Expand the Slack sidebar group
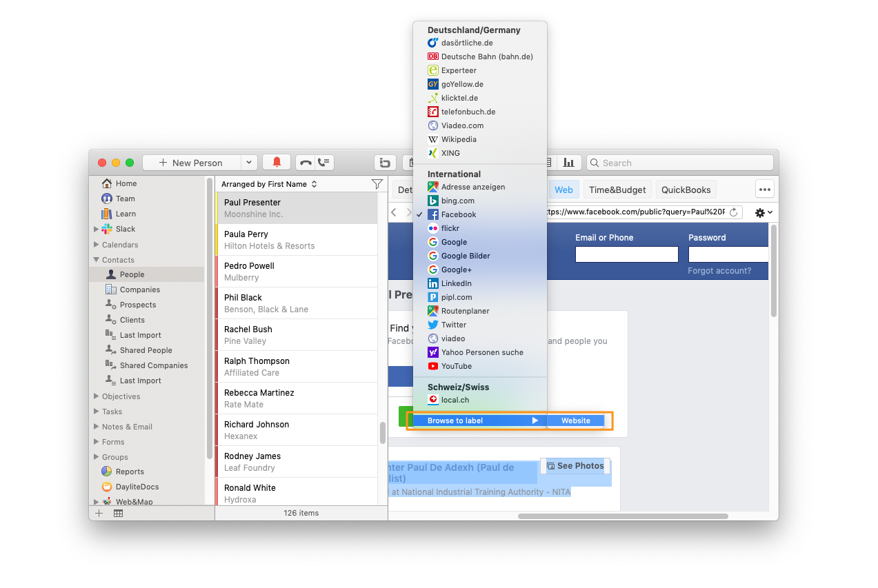878x588 pixels. pyautogui.click(x=97, y=229)
